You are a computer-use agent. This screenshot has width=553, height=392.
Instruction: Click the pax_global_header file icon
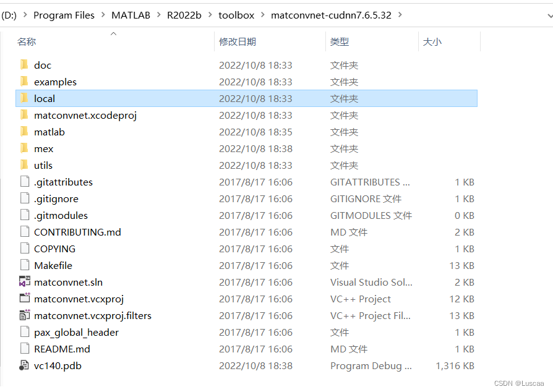[x=25, y=332]
